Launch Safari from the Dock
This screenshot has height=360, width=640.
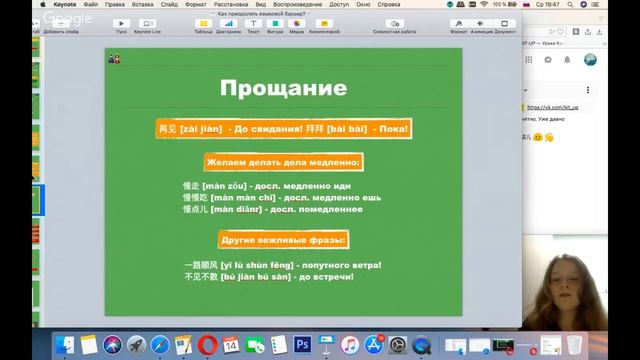pos(160,345)
